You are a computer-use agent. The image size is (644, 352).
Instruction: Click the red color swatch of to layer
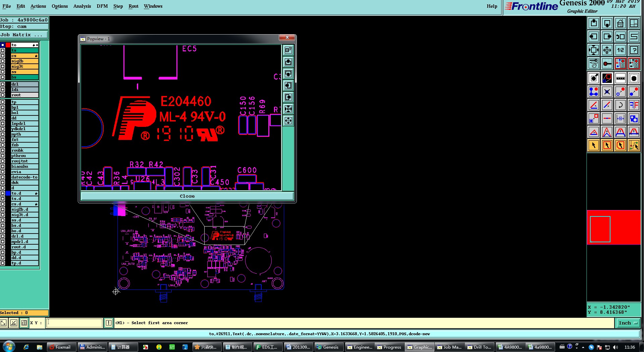[8, 45]
